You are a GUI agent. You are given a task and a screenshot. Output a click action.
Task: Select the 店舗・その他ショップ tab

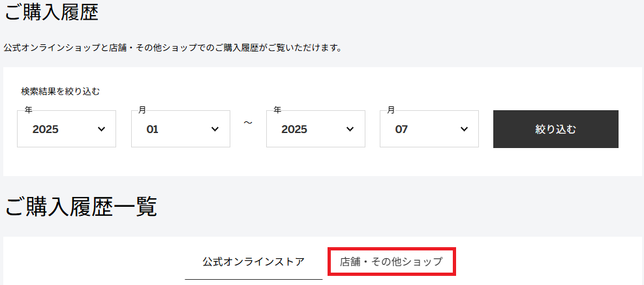(391, 262)
